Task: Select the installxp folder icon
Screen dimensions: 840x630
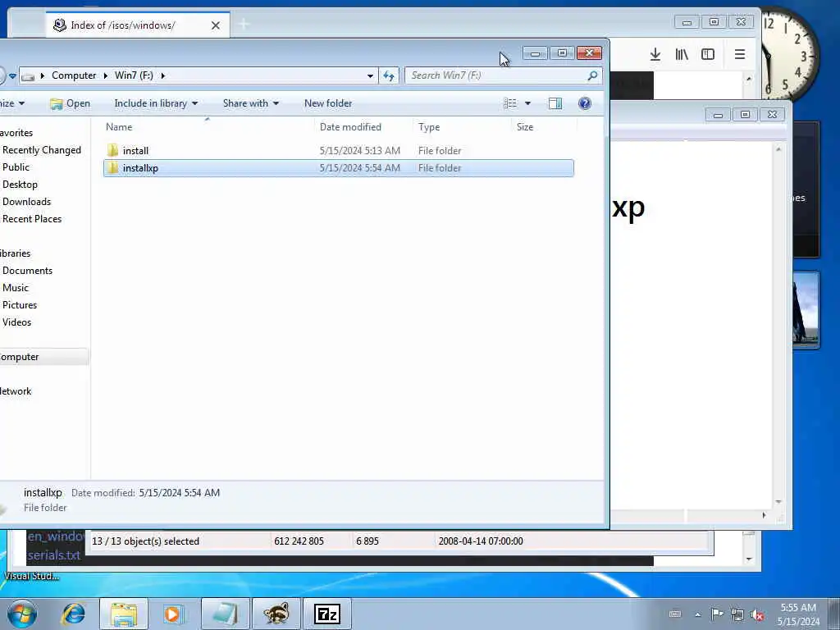Action: [112, 167]
